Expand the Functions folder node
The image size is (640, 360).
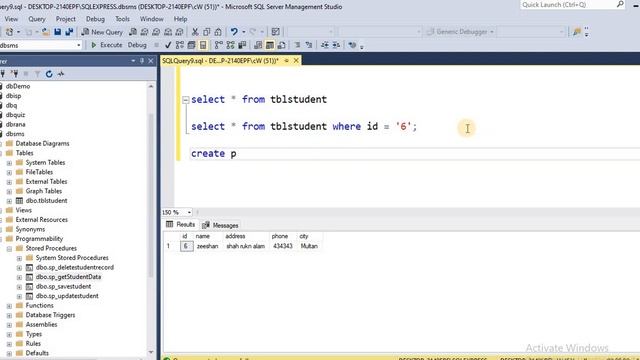(x=9, y=306)
